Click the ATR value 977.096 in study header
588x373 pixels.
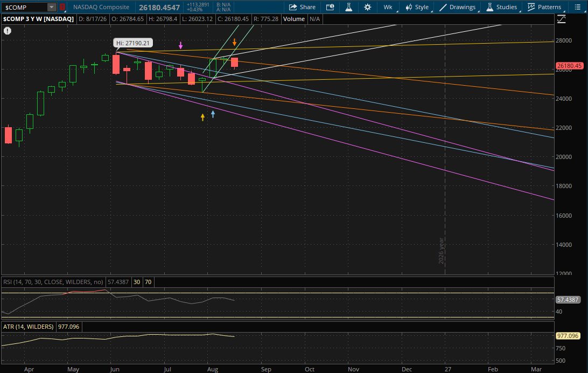tap(68, 327)
